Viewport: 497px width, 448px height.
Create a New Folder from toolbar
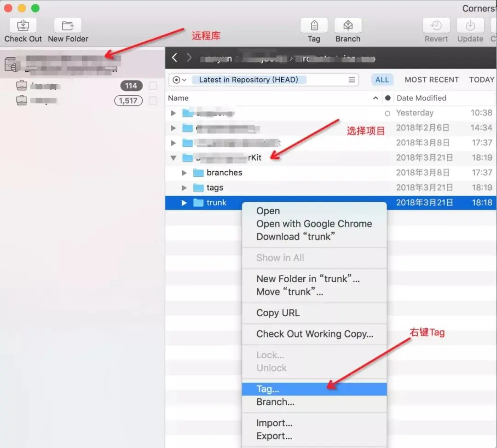pyautogui.click(x=68, y=26)
